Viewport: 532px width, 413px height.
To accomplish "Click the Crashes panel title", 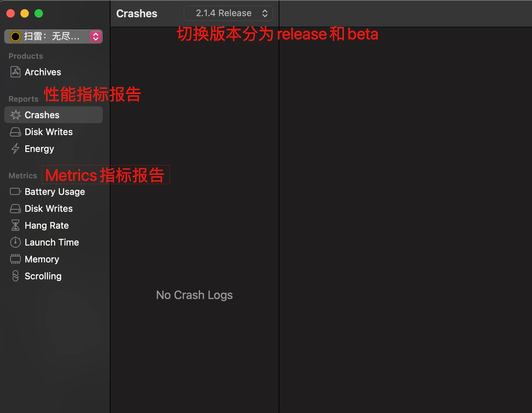I will (x=137, y=13).
